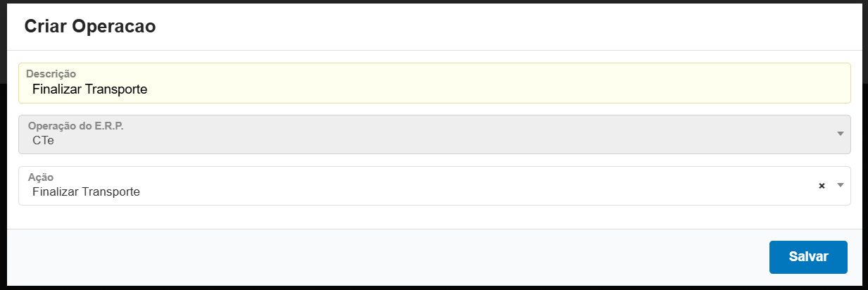Click the Descrição field label

coord(51,73)
